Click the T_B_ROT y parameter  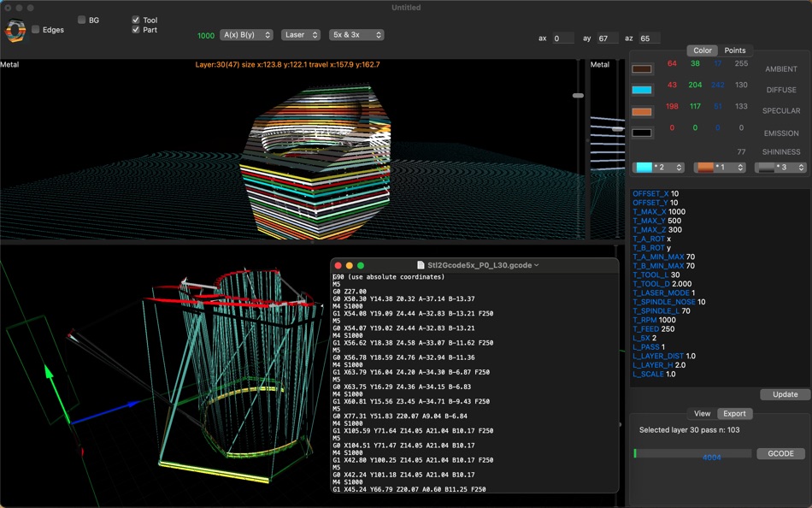coord(651,248)
